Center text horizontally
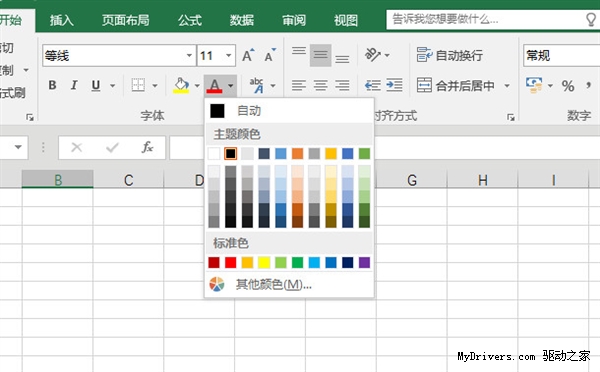Viewport: 600px width, 372px height. tap(321, 85)
